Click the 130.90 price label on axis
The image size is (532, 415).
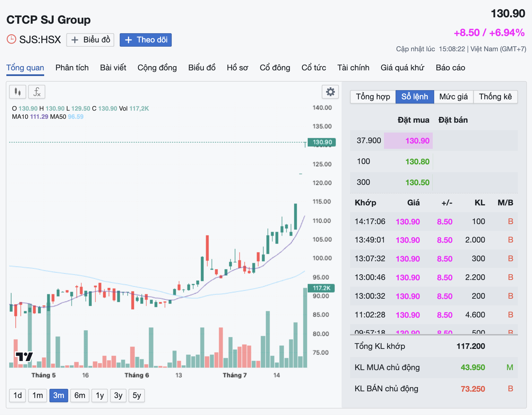pos(322,142)
